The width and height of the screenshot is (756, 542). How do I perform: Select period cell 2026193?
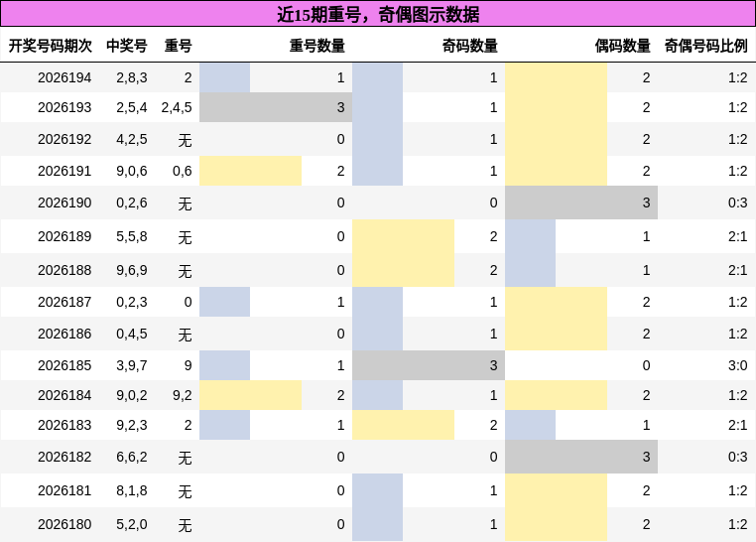64,107
